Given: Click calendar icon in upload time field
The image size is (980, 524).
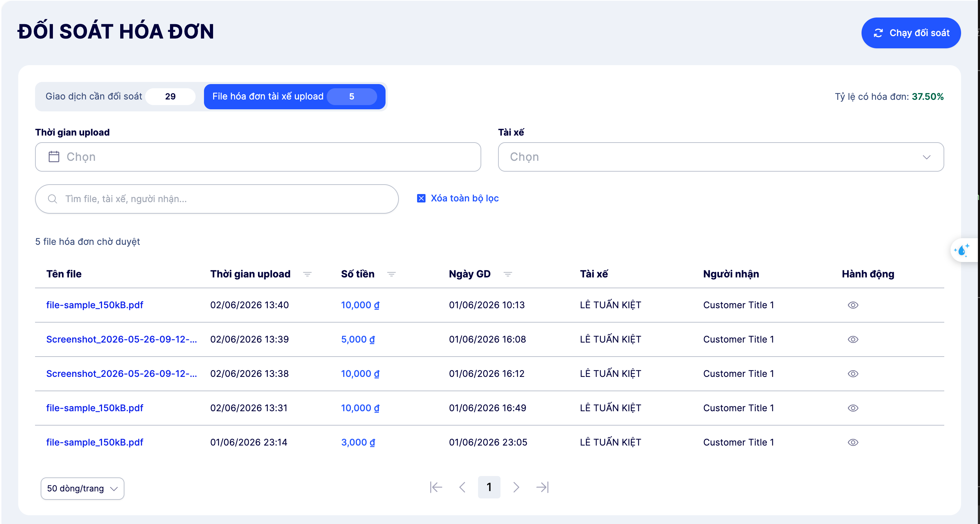Looking at the screenshot, I should [54, 157].
